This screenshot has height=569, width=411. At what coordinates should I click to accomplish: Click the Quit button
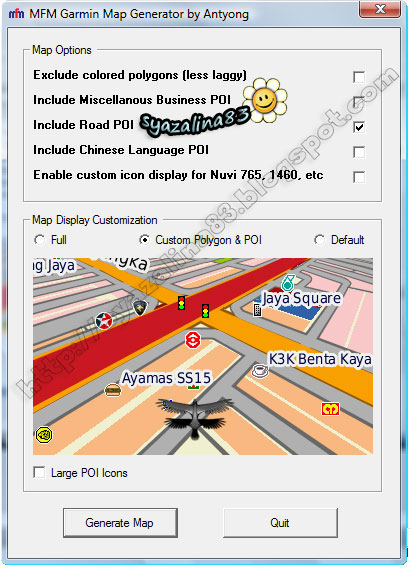280,523
